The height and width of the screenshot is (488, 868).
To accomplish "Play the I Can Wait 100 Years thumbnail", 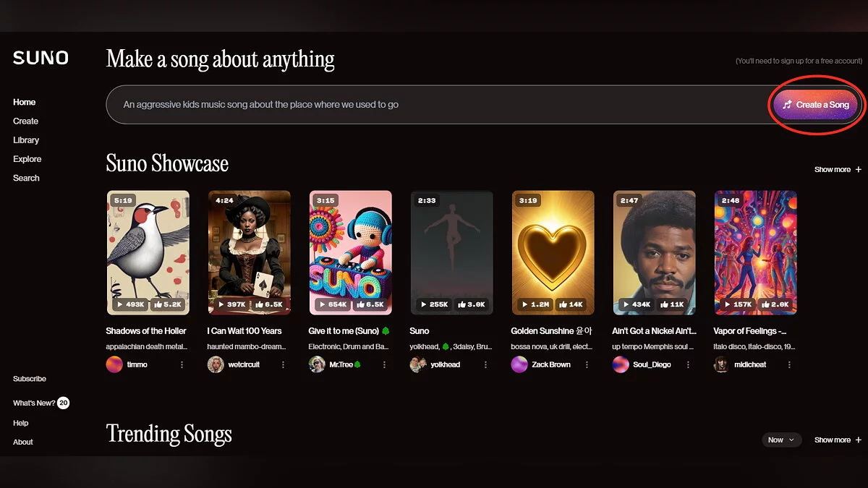I will (x=249, y=252).
